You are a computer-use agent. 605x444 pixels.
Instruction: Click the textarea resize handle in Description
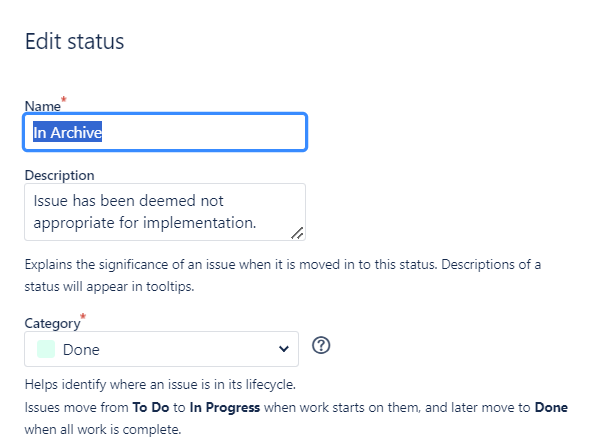point(297,233)
